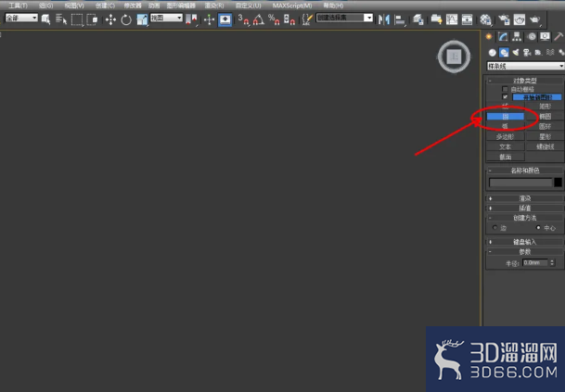Collapse the 参数 rollout
This screenshot has height=392, width=565.
(x=525, y=252)
